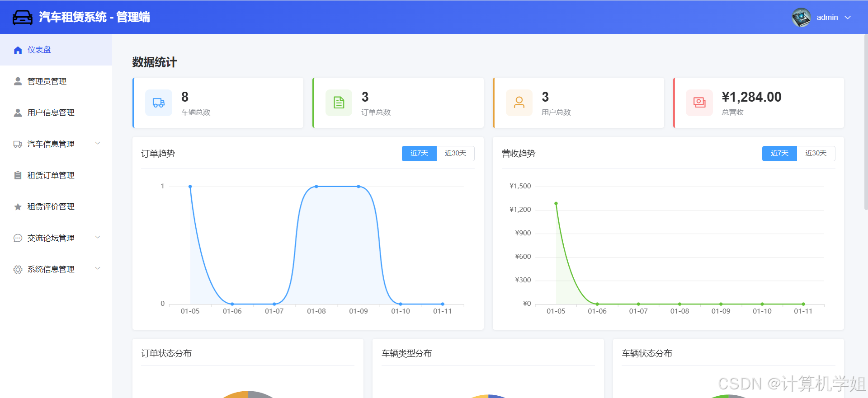Click the money icon on 总营收 card
The image size is (868, 398).
click(699, 103)
